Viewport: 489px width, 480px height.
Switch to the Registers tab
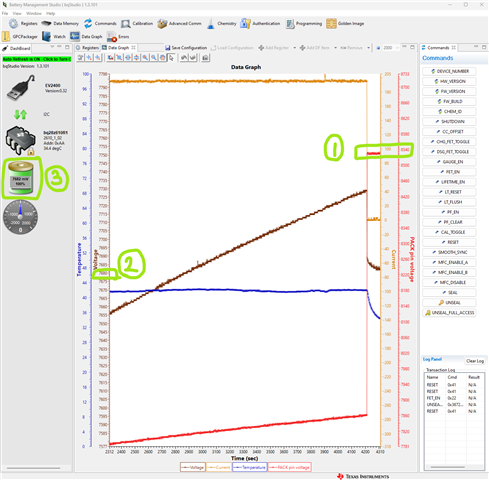pyautogui.click(x=87, y=48)
